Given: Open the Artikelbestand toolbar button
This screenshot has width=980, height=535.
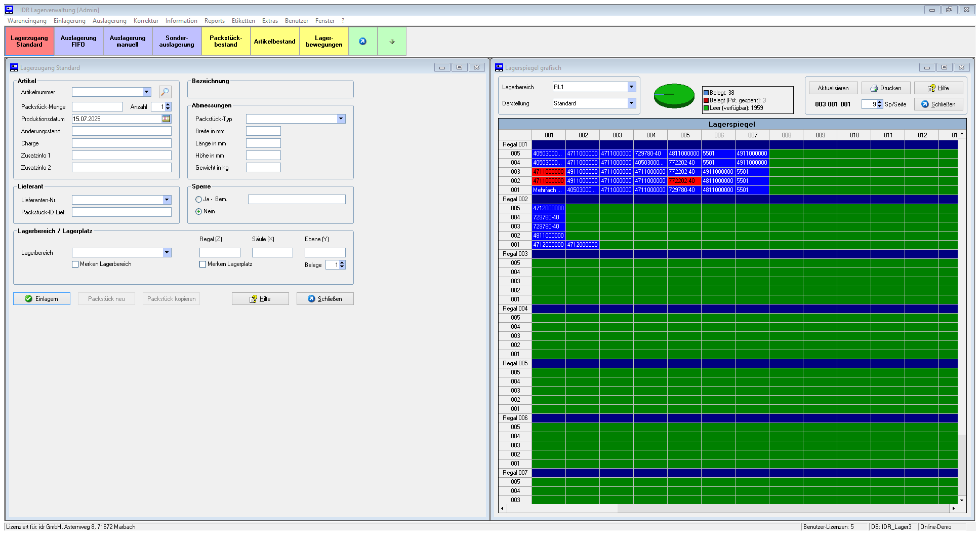Looking at the screenshot, I should pyautogui.click(x=274, y=42).
